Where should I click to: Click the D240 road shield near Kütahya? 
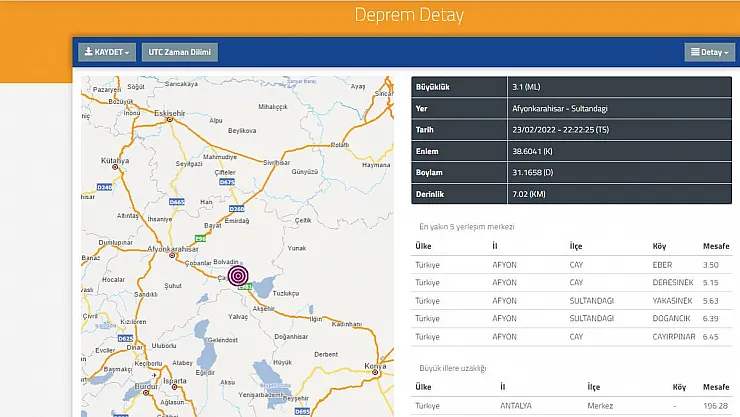tap(106, 187)
